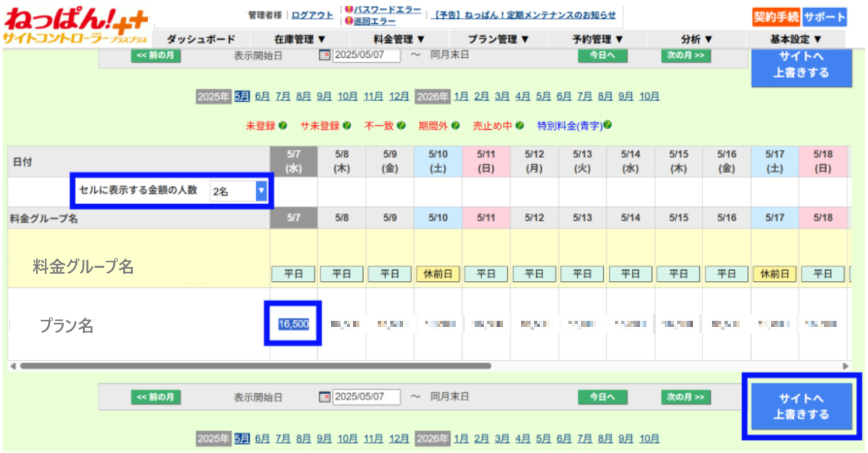Open the 予約管理 menu
Viewport: 868px width, 453px height.
tap(598, 39)
